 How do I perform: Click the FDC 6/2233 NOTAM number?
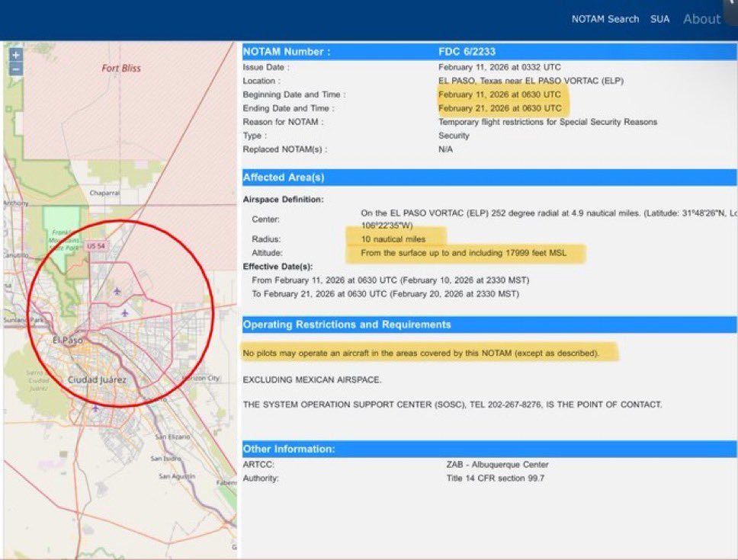(x=465, y=52)
